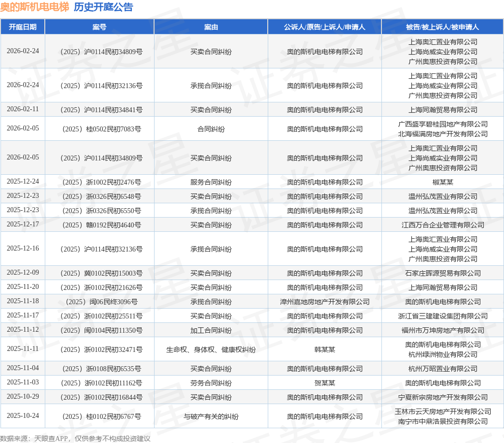Screen dimensions: 504x443
Task: Click the data source note 天眼查APP
Action: [51, 439]
